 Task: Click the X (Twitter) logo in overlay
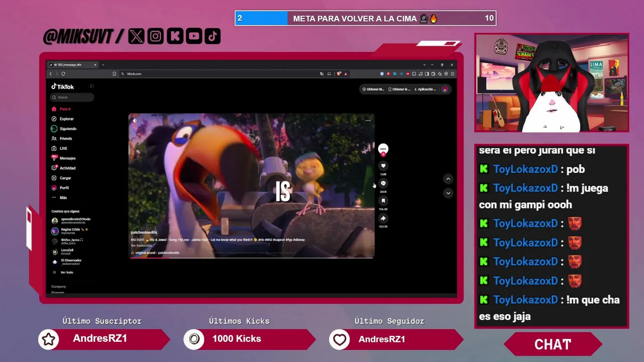(x=136, y=36)
